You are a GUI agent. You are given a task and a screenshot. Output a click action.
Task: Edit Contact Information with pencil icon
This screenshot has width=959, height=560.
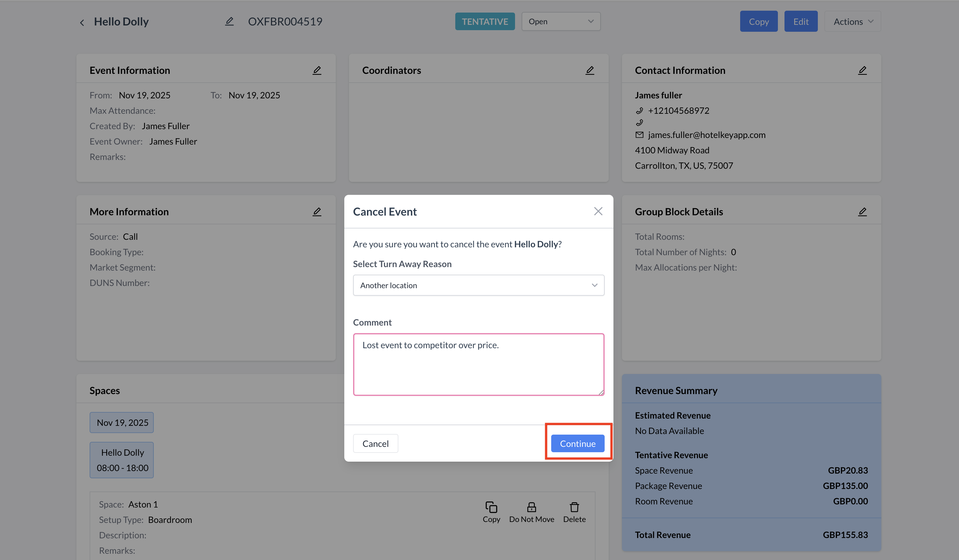click(x=862, y=70)
